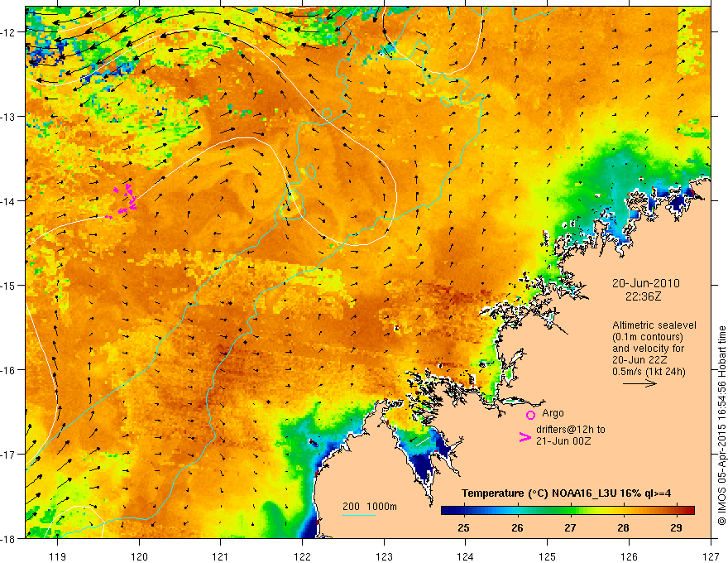728x563 pixels.
Task: Click the magenta Argo circle legend symbol
Action: 530,415
